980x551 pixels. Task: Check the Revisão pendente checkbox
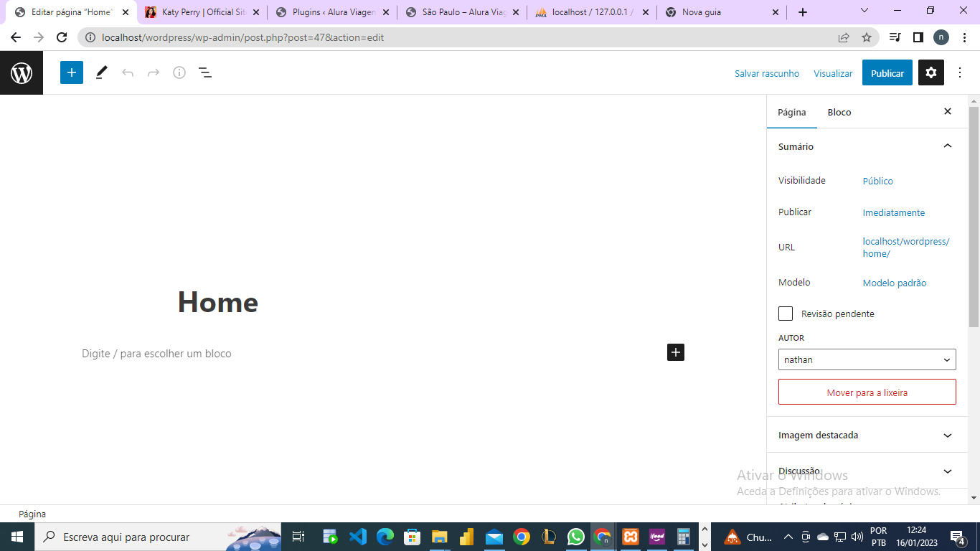click(x=786, y=314)
